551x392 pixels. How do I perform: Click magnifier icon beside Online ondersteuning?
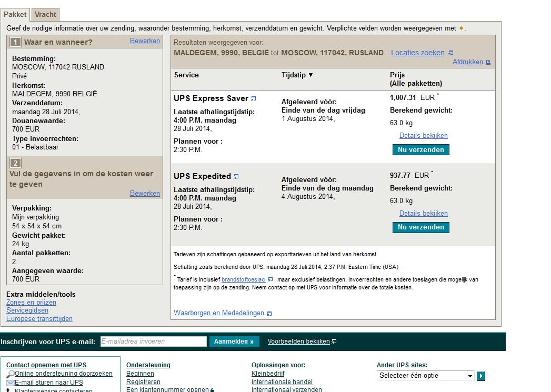[10, 374]
